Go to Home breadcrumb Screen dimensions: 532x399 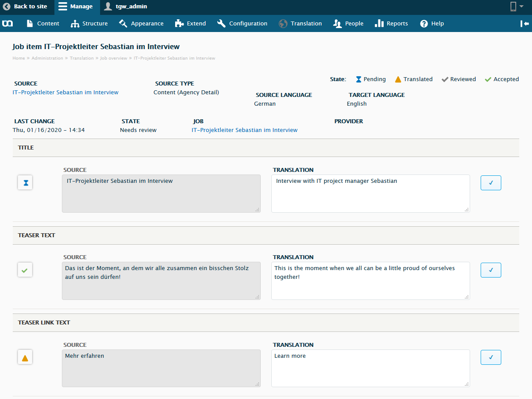[x=18, y=58]
